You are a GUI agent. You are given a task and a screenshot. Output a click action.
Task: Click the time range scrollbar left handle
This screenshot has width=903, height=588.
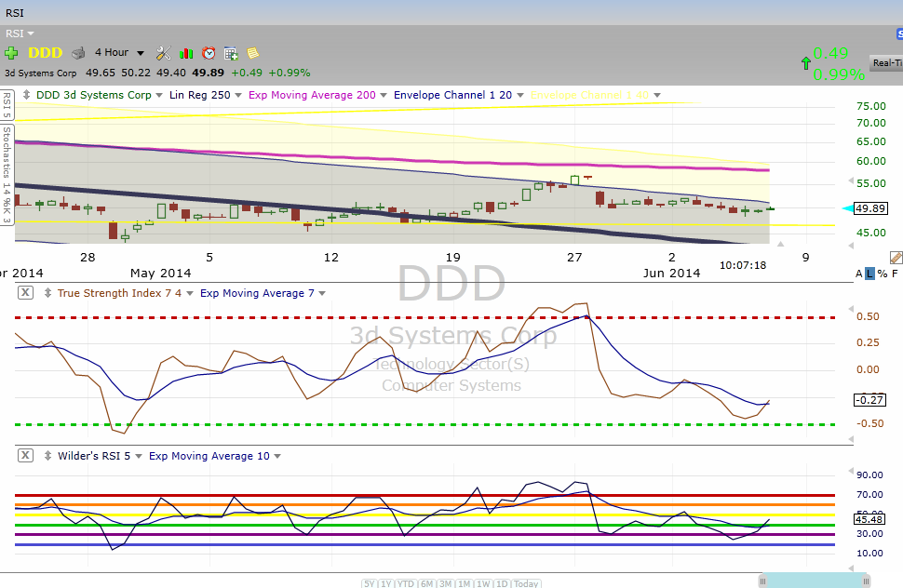(762, 581)
